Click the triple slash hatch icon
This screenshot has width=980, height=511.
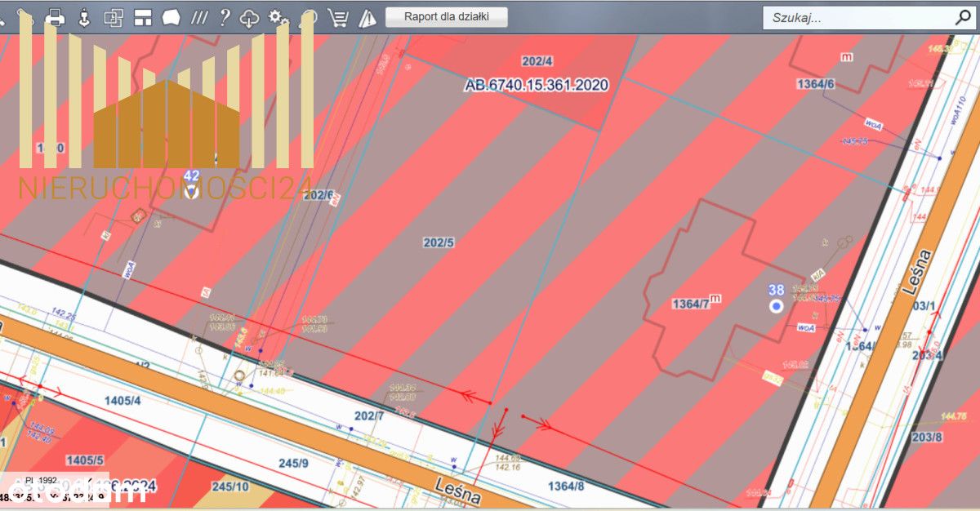[198, 17]
